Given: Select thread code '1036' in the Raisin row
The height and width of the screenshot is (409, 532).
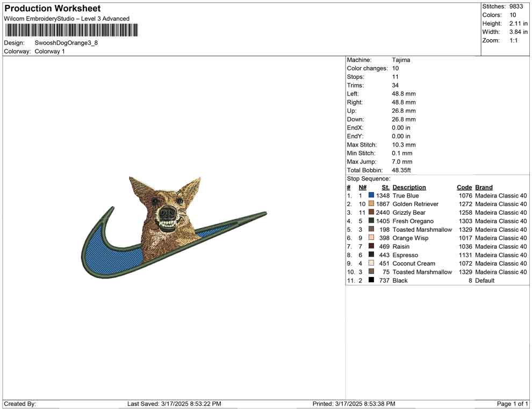Looking at the screenshot, I should (x=465, y=246).
